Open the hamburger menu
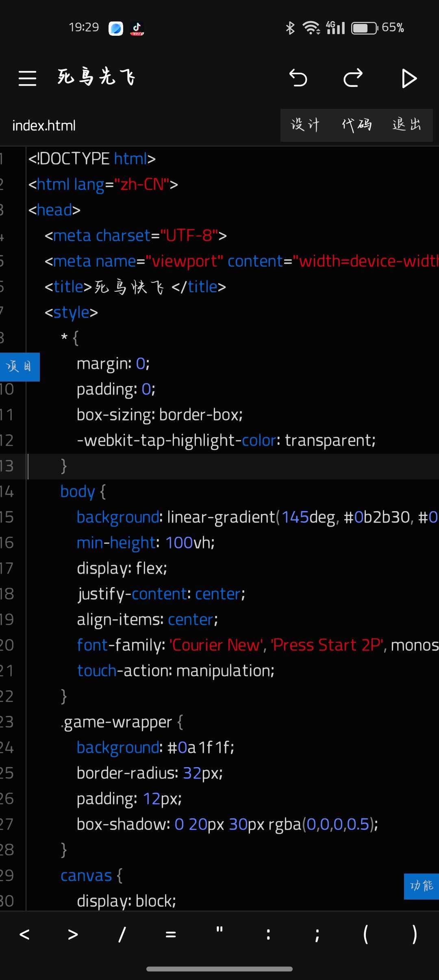This screenshot has height=980, width=439. click(x=28, y=78)
